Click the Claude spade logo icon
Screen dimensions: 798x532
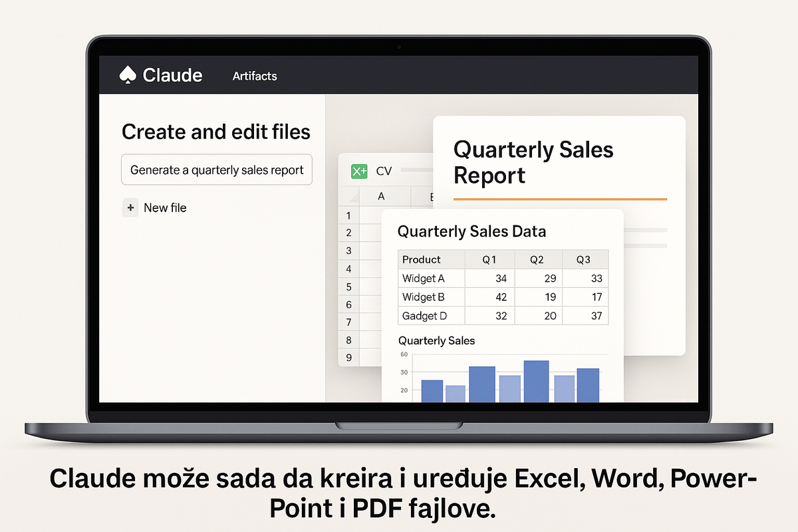[128, 75]
